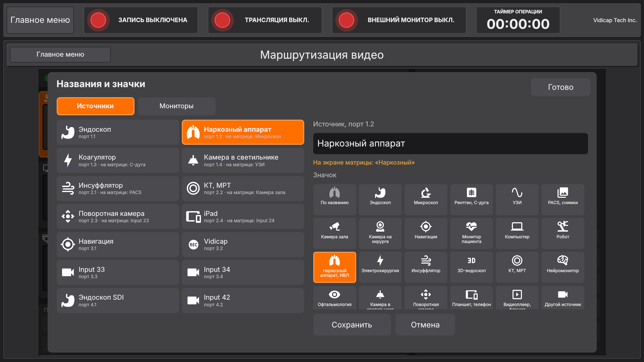
Task: Select the Vidicap порт 3.2 source
Action: click(x=243, y=244)
